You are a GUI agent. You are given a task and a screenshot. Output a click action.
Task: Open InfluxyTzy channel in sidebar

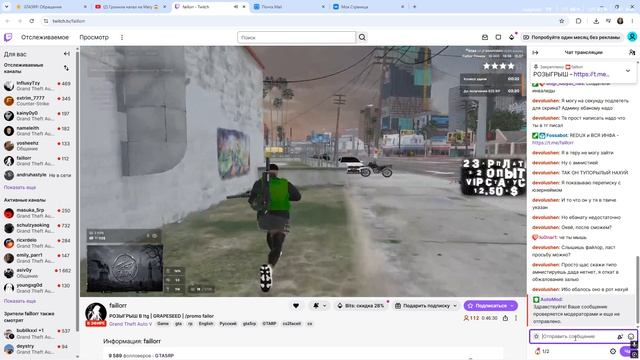tap(38, 86)
